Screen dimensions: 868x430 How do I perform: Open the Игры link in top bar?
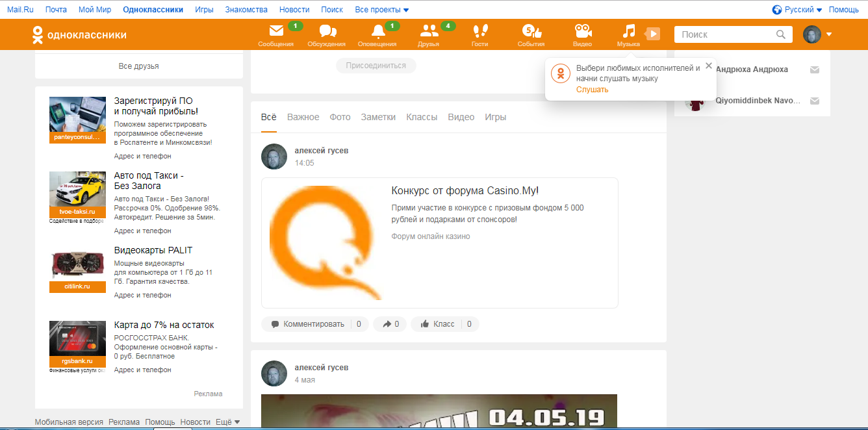tap(204, 10)
